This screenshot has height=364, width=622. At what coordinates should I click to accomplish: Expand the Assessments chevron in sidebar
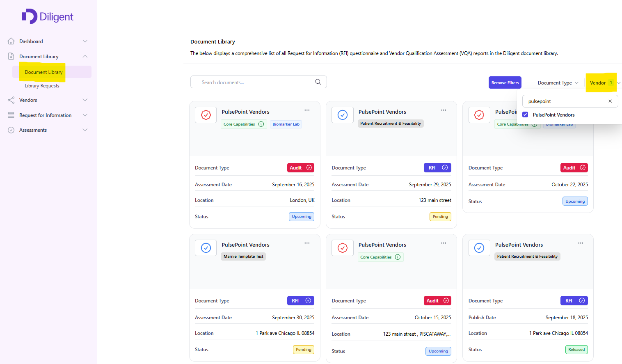click(85, 130)
